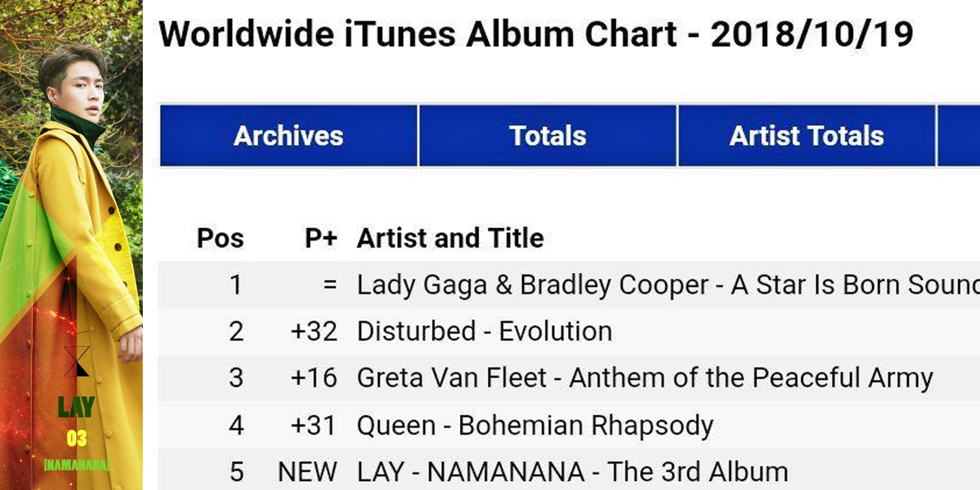This screenshot has height=490, width=980.
Task: Click the +32 position change for Disturbed
Action: tap(314, 331)
